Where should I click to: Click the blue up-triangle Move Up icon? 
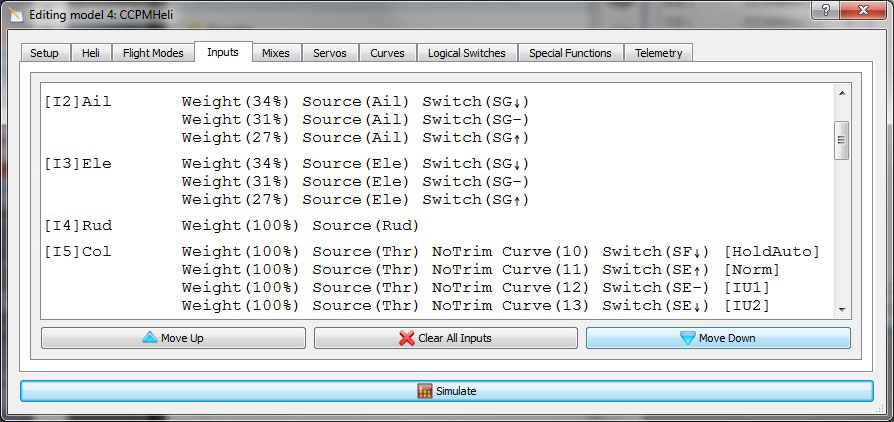pyautogui.click(x=149, y=338)
